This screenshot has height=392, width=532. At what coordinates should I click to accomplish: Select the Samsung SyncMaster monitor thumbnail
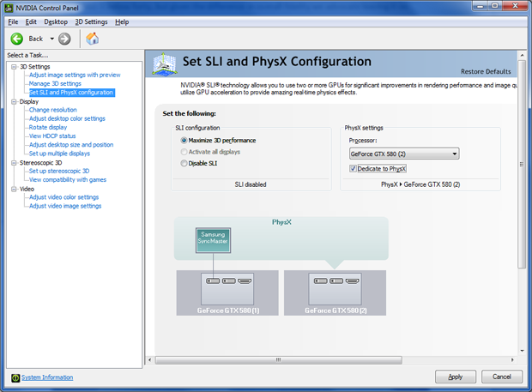click(x=213, y=240)
